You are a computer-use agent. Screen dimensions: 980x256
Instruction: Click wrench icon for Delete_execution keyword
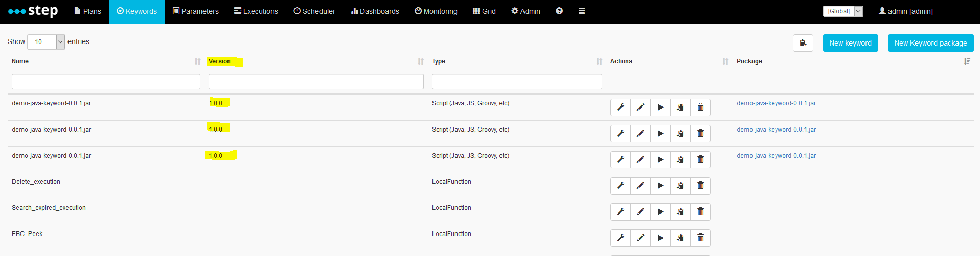(x=621, y=185)
